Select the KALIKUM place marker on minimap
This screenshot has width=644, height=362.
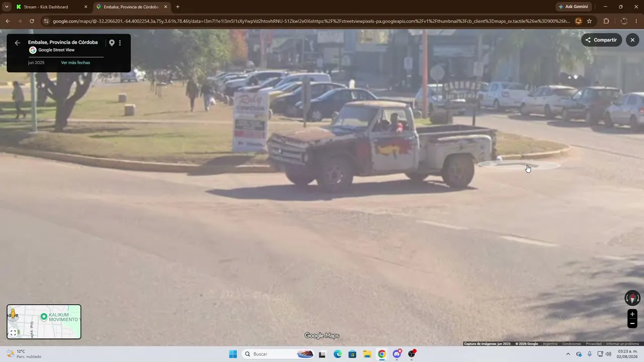(x=44, y=317)
